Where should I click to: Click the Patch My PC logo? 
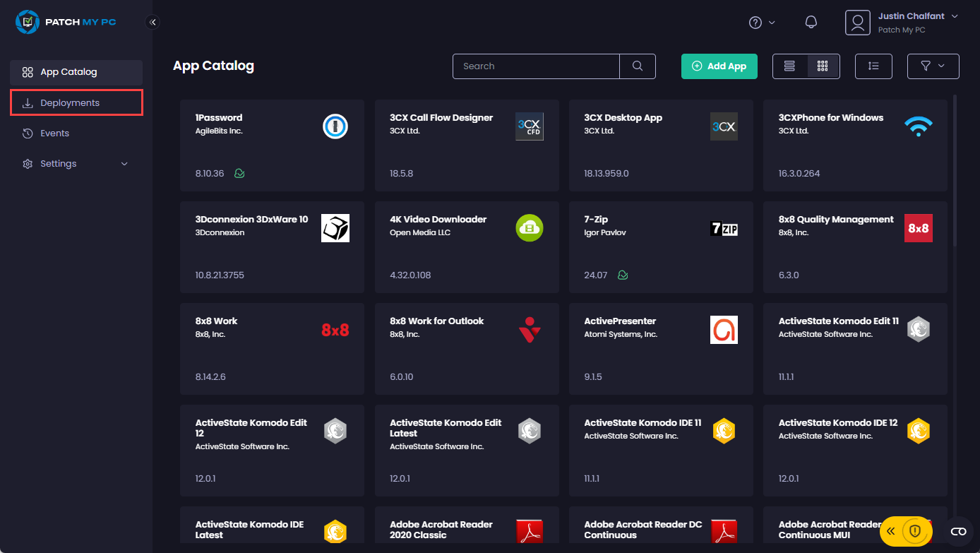coord(66,22)
